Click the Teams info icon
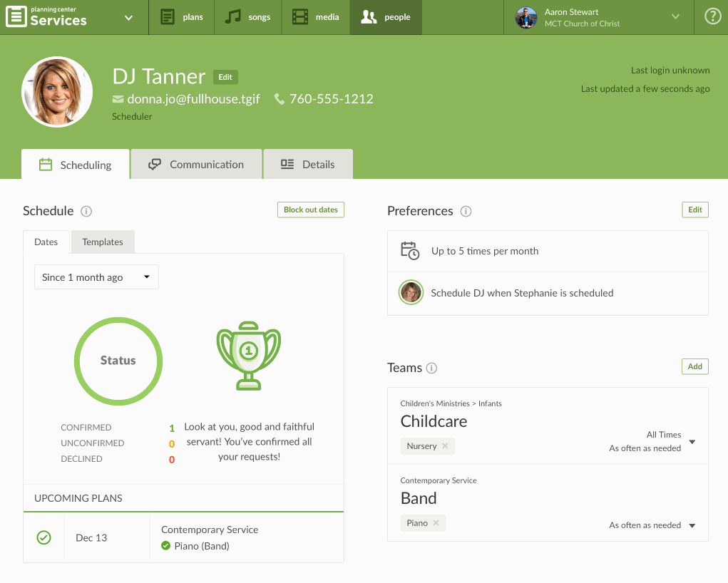Image resolution: width=728 pixels, height=583 pixels. pyautogui.click(x=431, y=368)
